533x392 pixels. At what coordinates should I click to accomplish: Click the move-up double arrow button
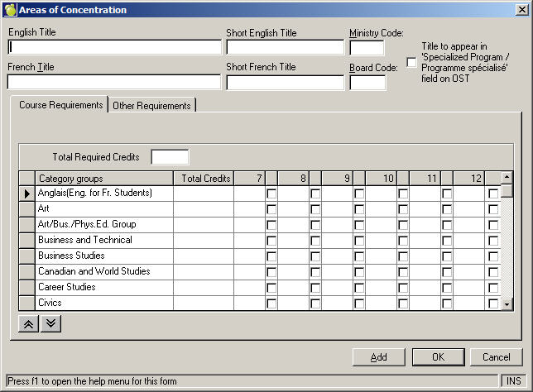click(x=28, y=323)
